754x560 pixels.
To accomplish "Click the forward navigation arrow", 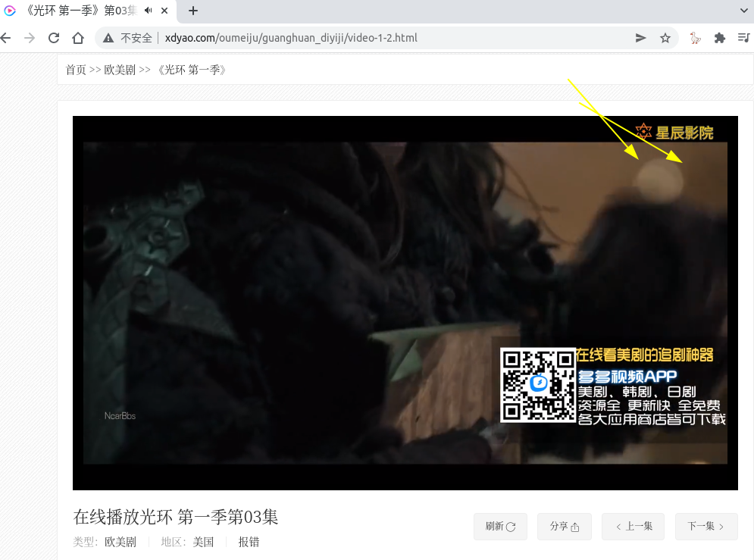I will pyautogui.click(x=30, y=37).
